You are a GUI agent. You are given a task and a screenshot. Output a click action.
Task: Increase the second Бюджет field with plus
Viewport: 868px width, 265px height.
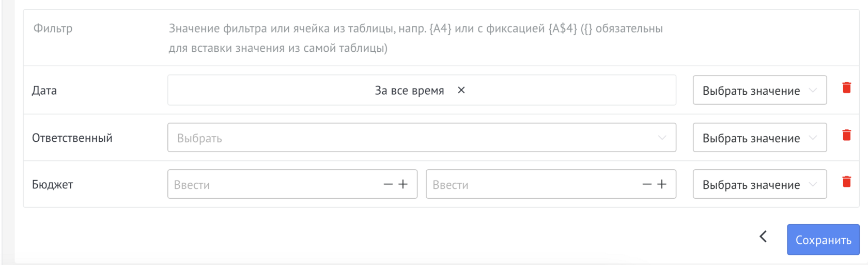click(662, 184)
